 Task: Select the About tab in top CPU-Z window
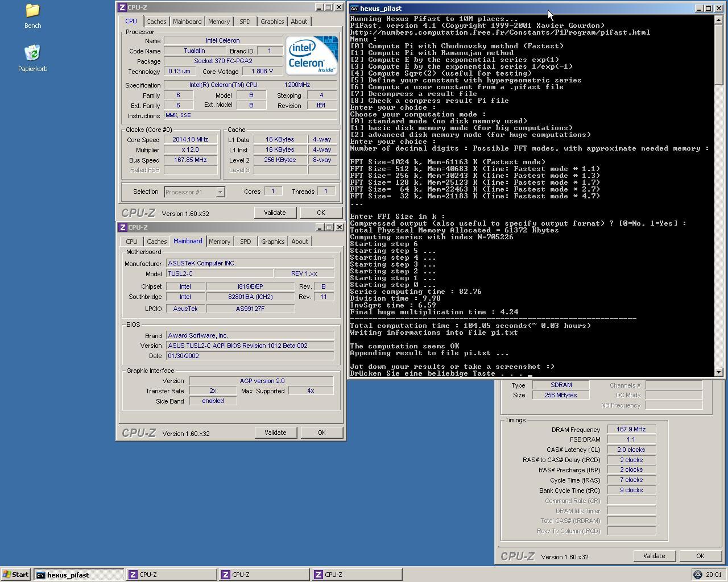[299, 22]
